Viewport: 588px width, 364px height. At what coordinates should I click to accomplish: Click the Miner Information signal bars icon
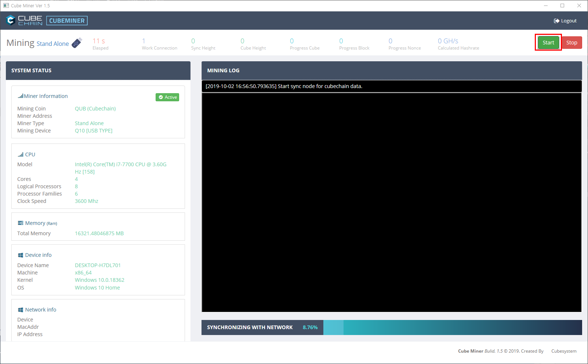click(21, 96)
